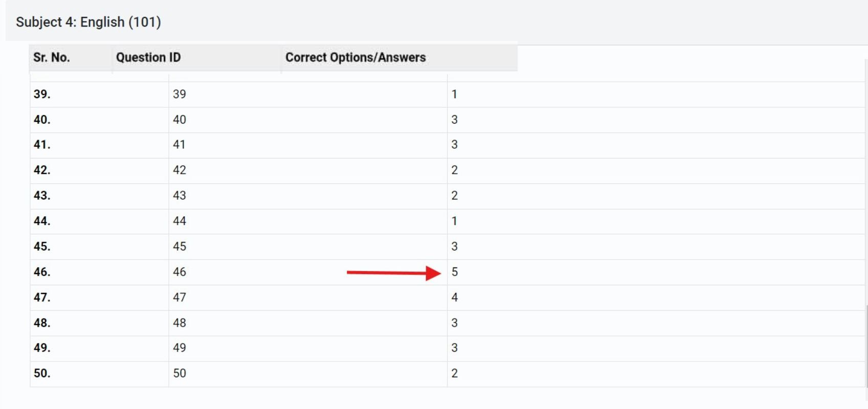Image resolution: width=868 pixels, height=409 pixels.
Task: Click the answer 1 in row 44
Action: click(x=454, y=221)
